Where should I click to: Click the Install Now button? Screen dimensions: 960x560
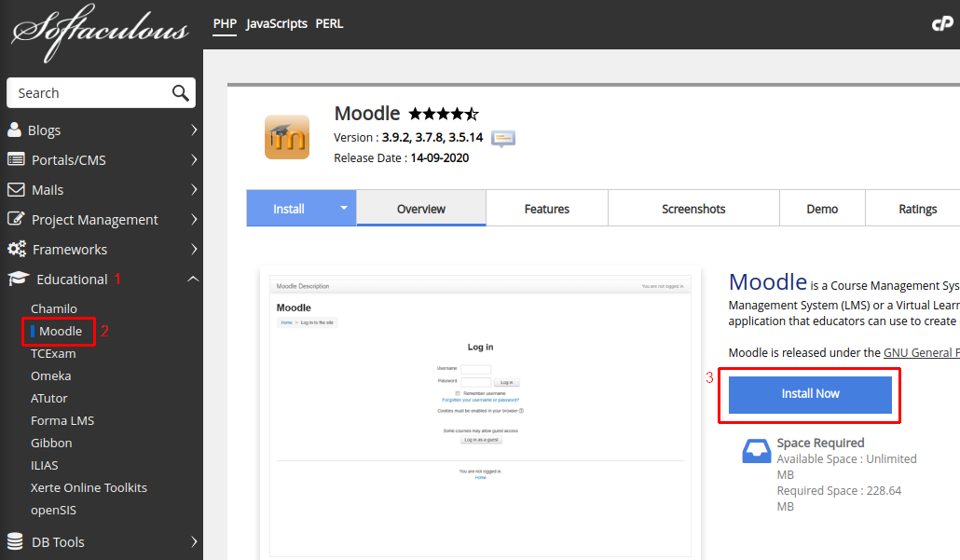pyautogui.click(x=810, y=394)
